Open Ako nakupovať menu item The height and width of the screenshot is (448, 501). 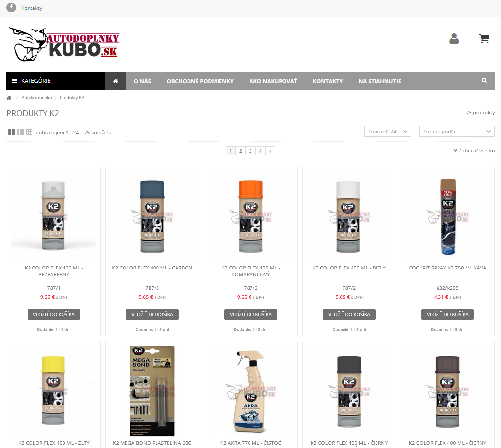click(x=273, y=81)
